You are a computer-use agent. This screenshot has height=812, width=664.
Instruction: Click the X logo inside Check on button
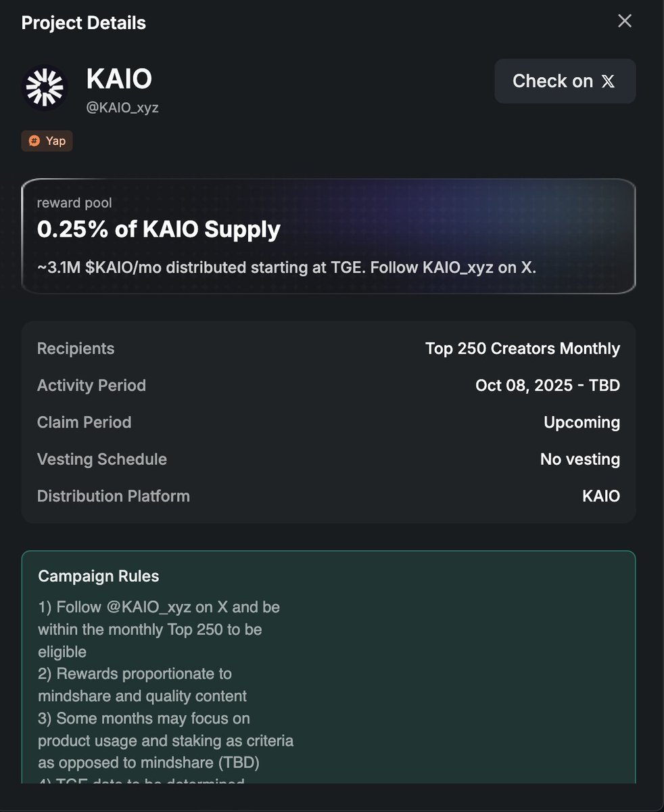coord(609,82)
